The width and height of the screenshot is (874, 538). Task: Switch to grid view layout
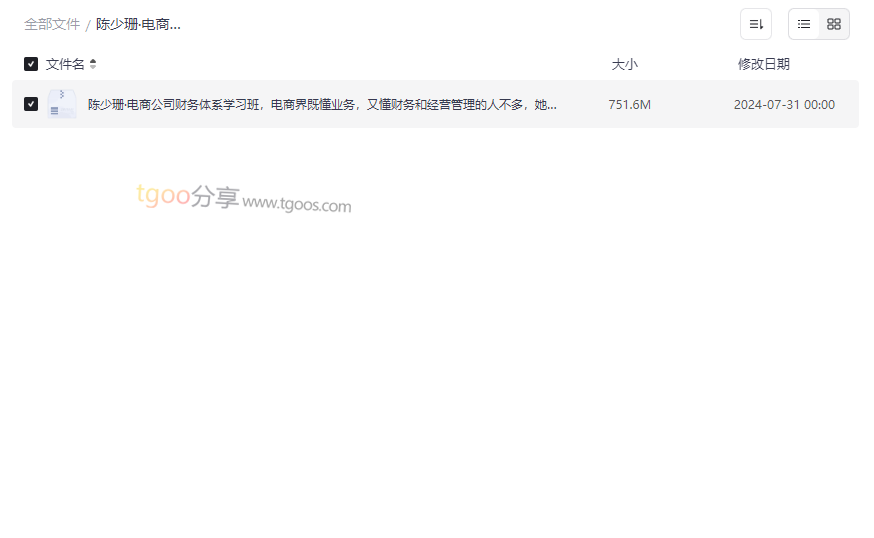click(x=834, y=24)
